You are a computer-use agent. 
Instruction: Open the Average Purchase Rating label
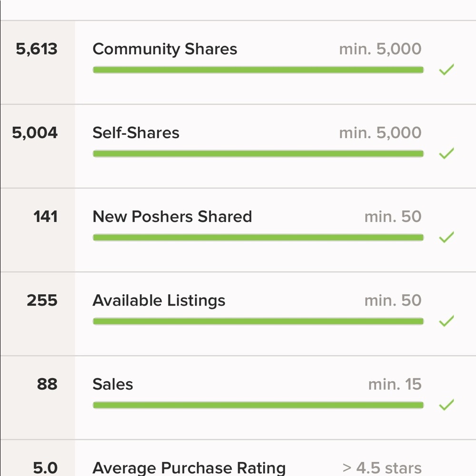click(x=189, y=468)
